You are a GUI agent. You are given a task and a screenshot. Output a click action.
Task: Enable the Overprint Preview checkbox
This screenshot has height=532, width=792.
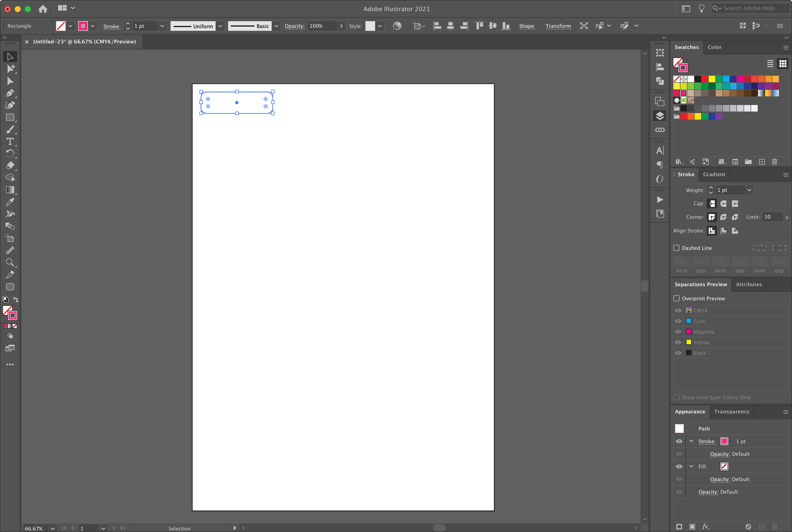click(676, 298)
